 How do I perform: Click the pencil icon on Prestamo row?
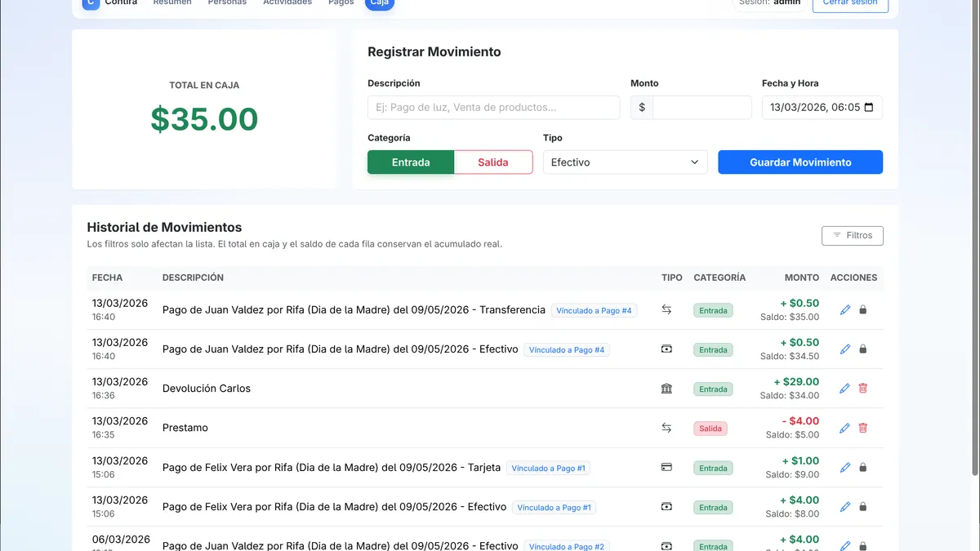[844, 428]
